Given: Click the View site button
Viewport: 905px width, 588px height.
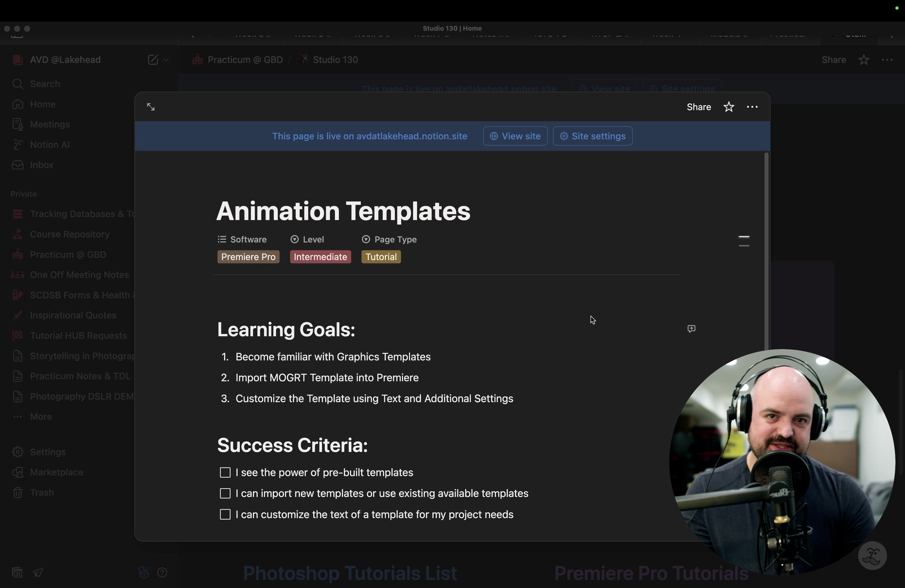Looking at the screenshot, I should click(515, 136).
